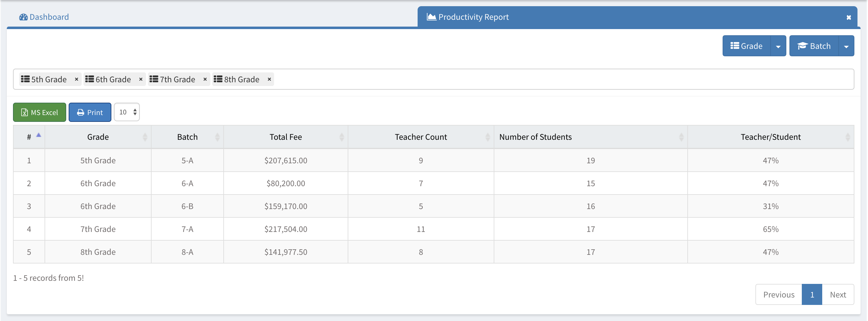
Task: Sort by Number of Students arrows
Action: point(681,137)
